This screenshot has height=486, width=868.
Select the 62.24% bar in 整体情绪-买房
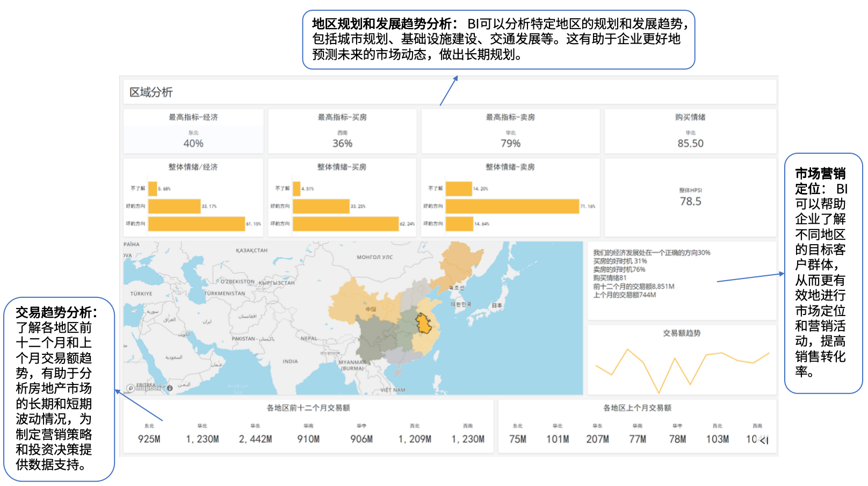pos(345,224)
